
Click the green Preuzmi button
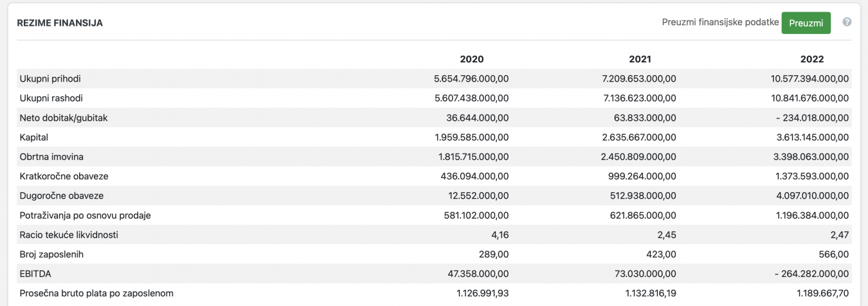(x=806, y=23)
